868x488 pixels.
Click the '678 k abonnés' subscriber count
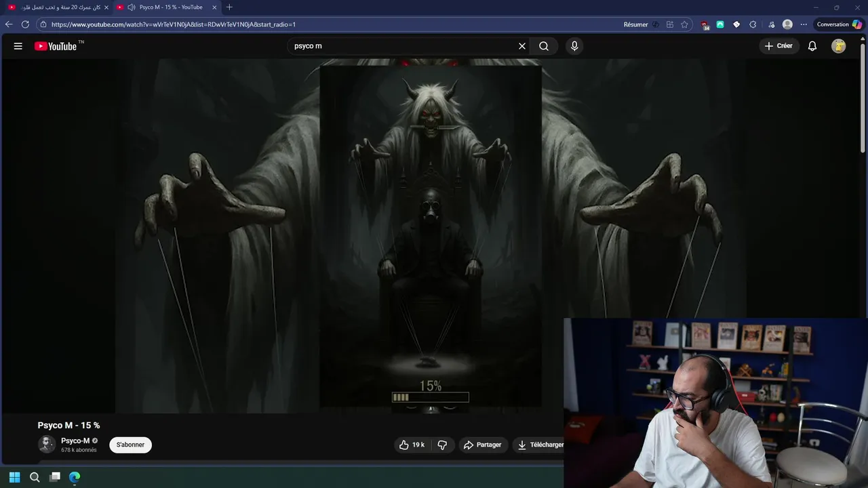click(79, 450)
